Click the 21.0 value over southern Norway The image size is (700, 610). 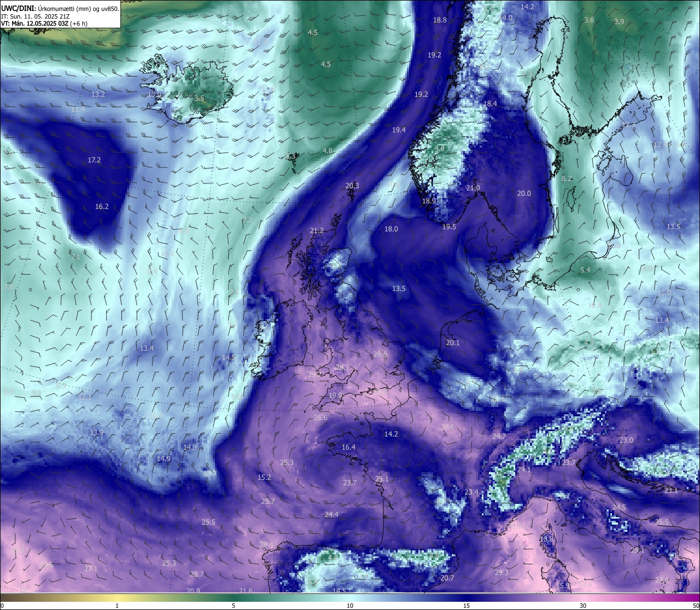[x=473, y=188]
